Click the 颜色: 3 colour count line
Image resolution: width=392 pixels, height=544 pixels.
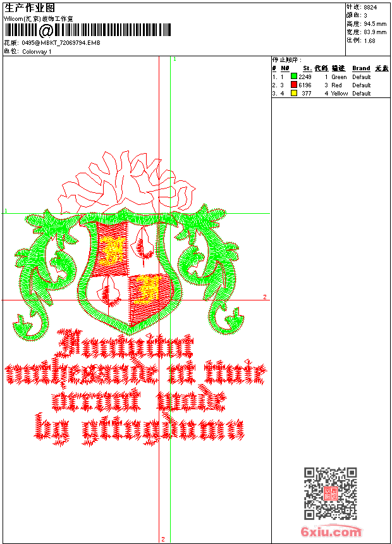(x=356, y=15)
